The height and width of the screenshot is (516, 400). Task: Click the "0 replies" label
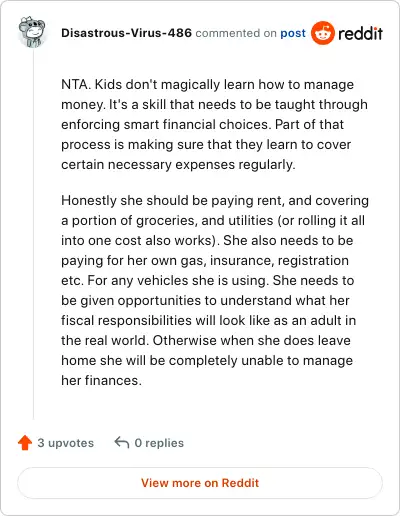point(159,443)
